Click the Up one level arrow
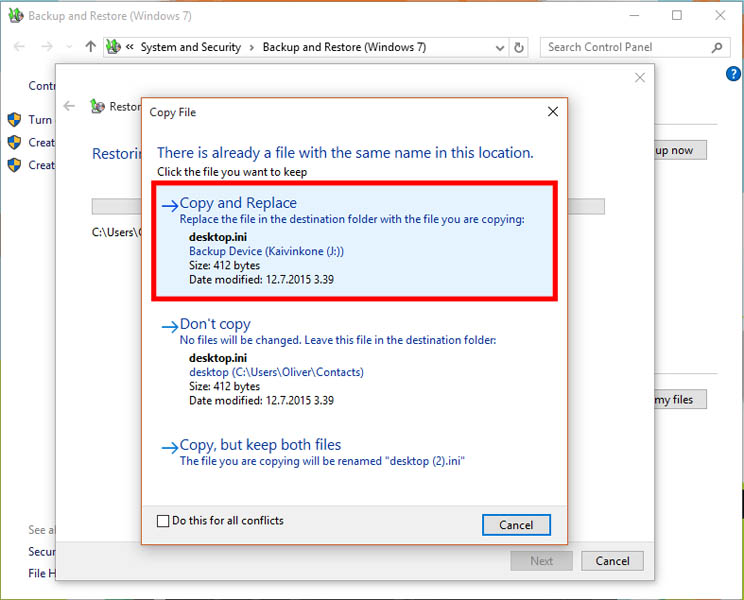 coord(91,47)
